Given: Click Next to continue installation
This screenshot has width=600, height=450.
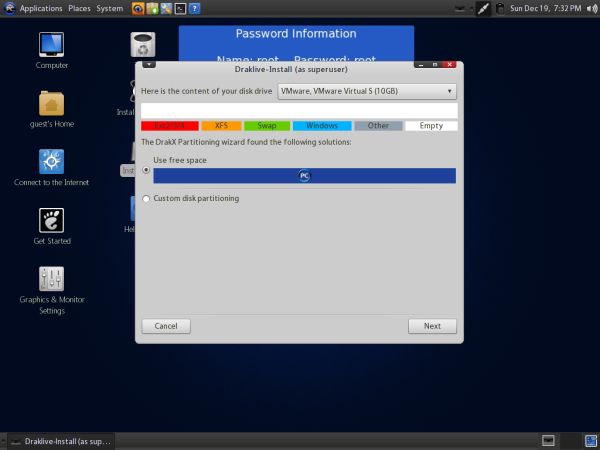Looking at the screenshot, I should coord(432,326).
